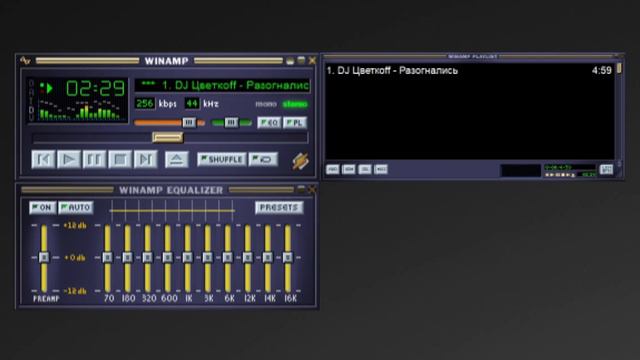Skip to the next track
640x360 pixels.
[x=145, y=159]
